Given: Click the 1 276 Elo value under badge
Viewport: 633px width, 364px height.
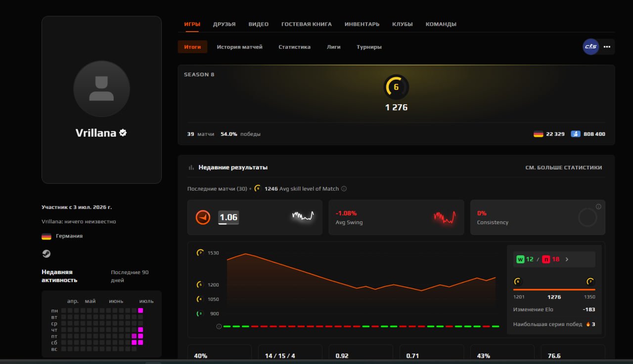Looking at the screenshot, I should click(x=396, y=107).
